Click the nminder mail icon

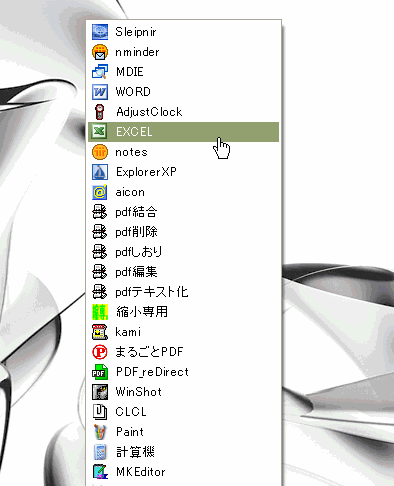(x=100, y=52)
